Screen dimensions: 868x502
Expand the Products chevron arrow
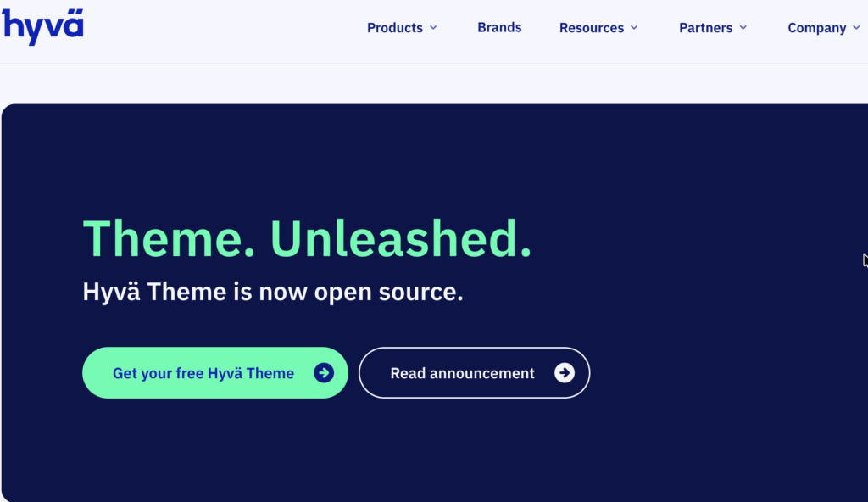(x=433, y=28)
